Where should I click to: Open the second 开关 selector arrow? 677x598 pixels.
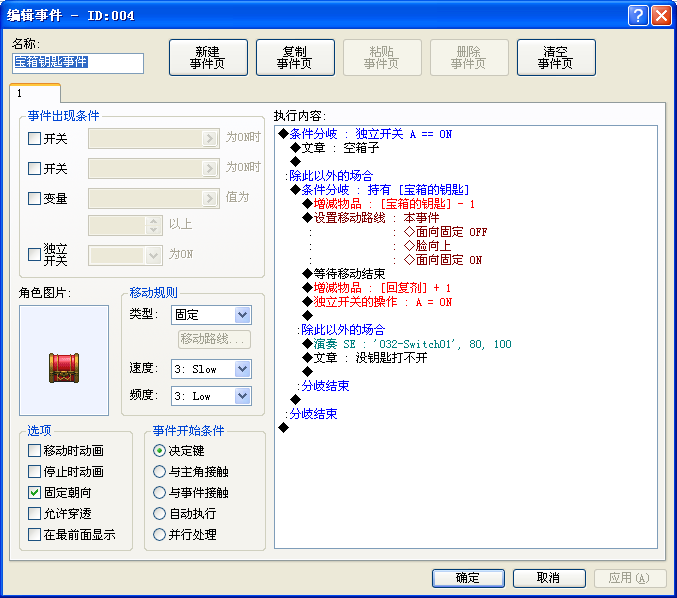pyautogui.click(x=210, y=168)
